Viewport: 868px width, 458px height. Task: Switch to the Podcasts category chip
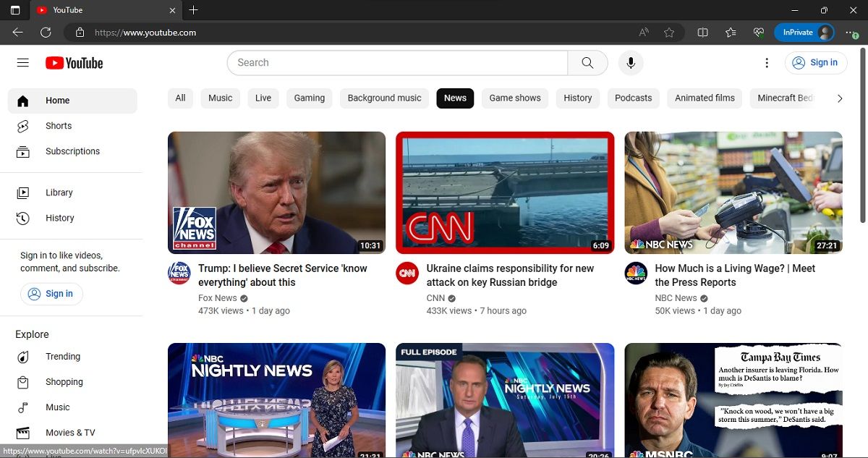tap(633, 98)
